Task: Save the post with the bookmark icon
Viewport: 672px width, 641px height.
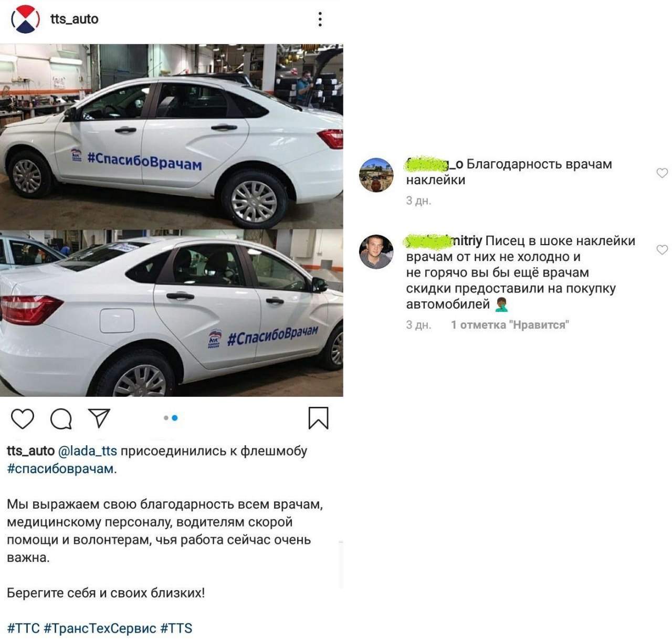Action: tap(318, 418)
